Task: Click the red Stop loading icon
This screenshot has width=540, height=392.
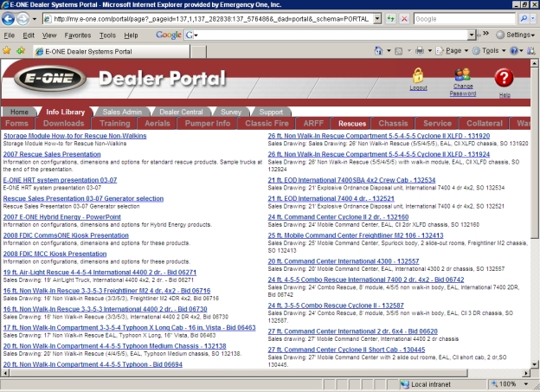Action: [404, 18]
